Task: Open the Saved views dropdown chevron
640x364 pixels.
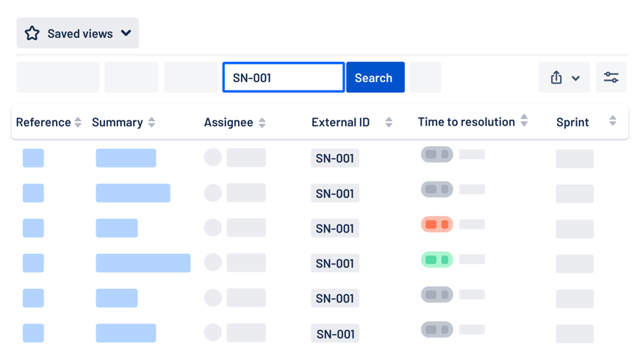Action: coord(126,33)
